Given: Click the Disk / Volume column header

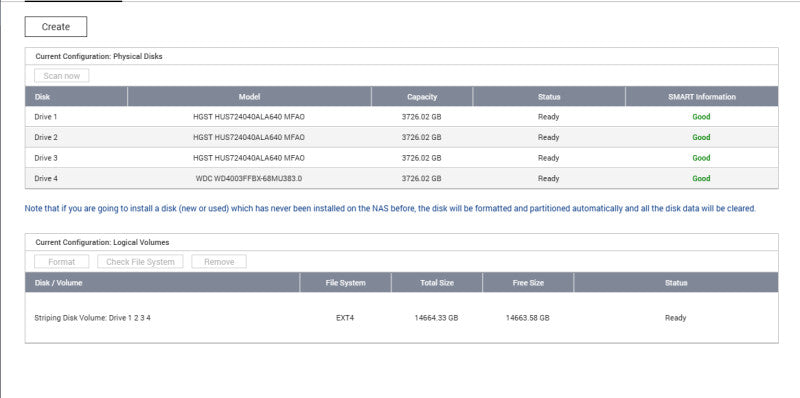Looking at the screenshot, I should tap(162, 283).
